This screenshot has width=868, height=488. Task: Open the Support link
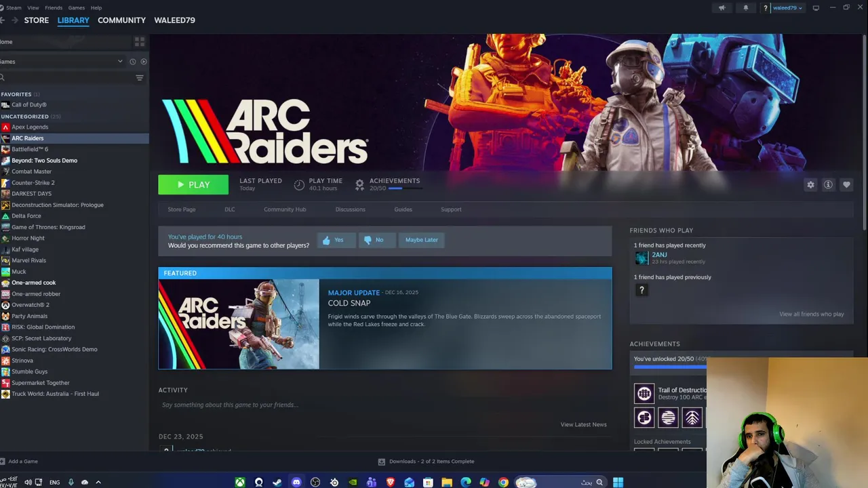(x=451, y=209)
